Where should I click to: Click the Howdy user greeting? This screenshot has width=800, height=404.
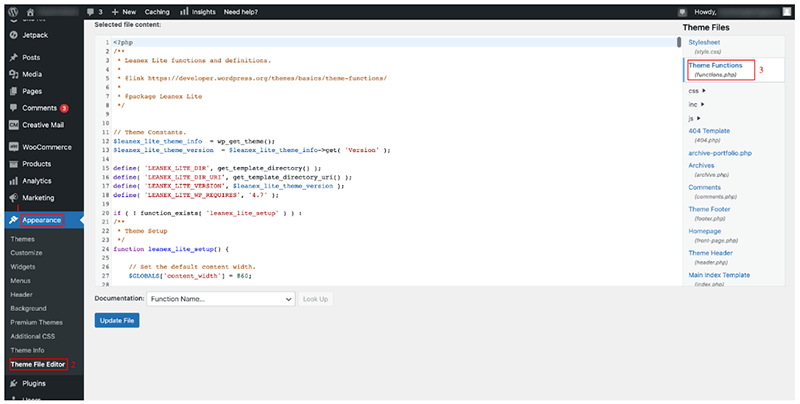[705, 12]
